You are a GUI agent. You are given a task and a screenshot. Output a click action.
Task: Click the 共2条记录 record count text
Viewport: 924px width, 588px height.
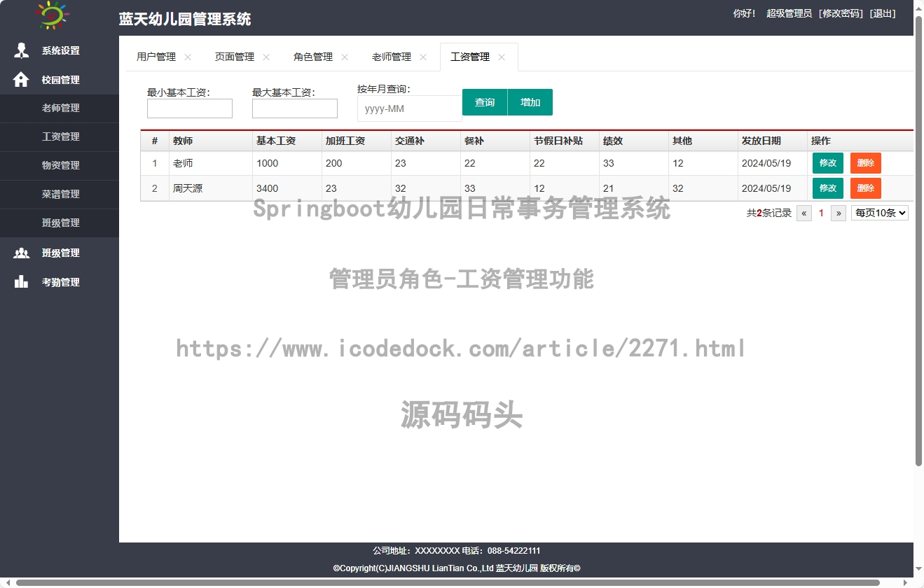[x=769, y=213]
